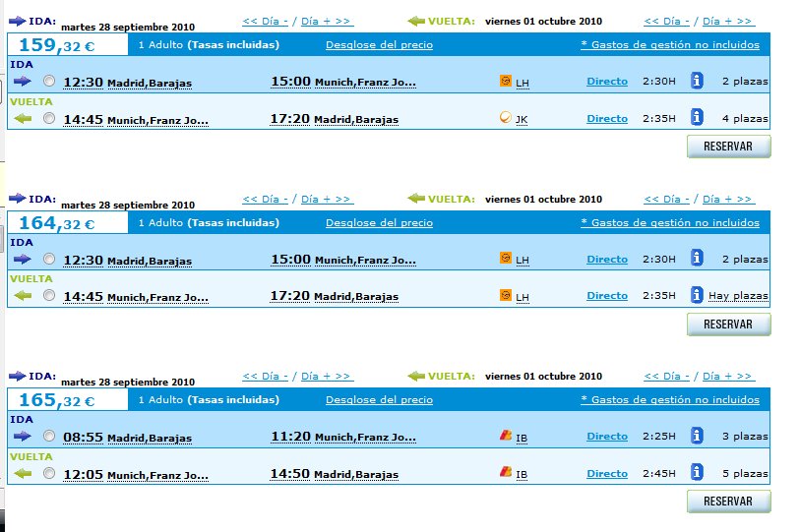Screen dimensions: 800x532
Task: Go to previous VUELTA day above 159,32 € offer
Action: [667, 22]
